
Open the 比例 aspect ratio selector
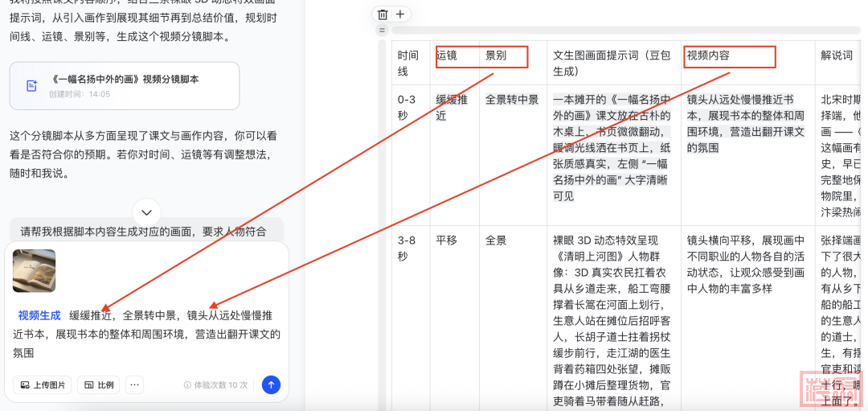click(x=98, y=384)
